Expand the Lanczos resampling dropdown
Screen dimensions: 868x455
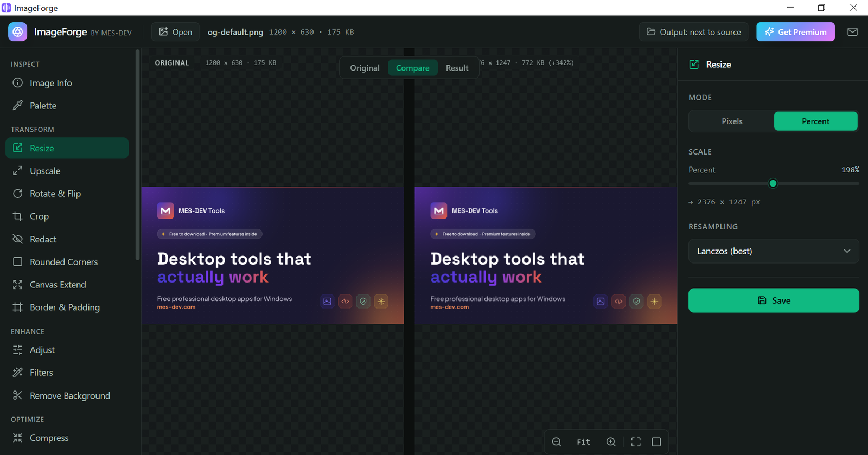774,251
